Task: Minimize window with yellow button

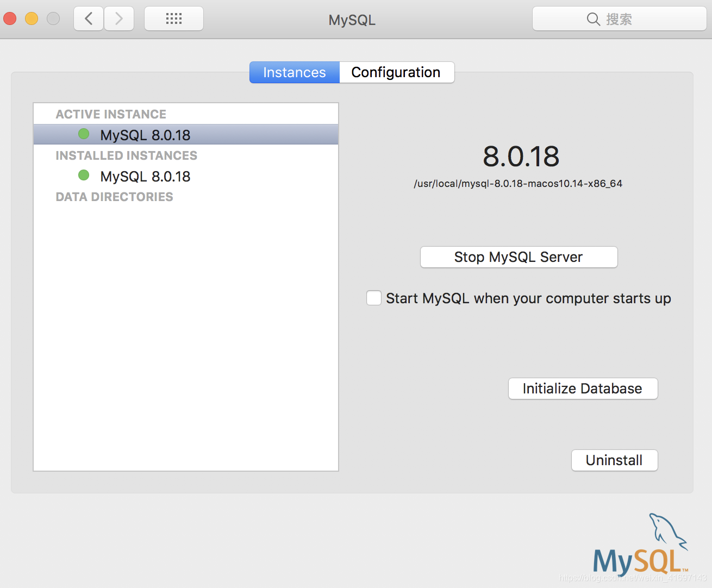Action: click(x=32, y=19)
